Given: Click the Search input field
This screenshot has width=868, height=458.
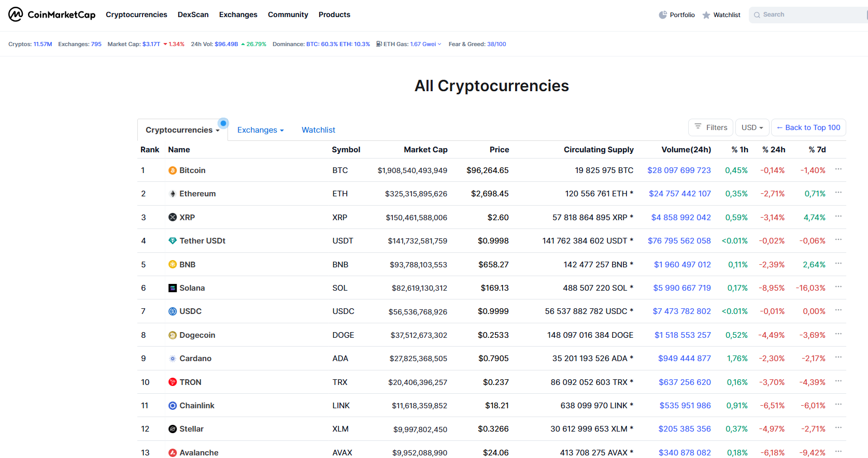Looking at the screenshot, I should (x=808, y=15).
